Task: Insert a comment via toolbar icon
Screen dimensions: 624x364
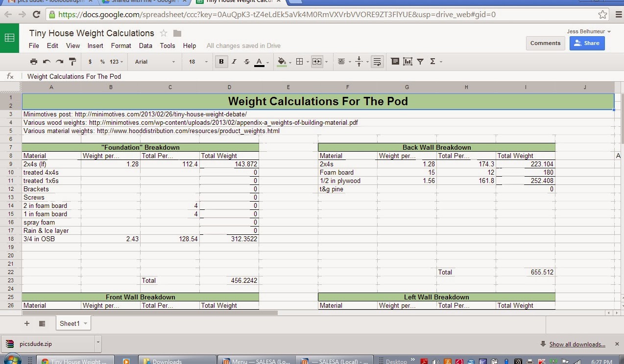Action: coord(395,62)
